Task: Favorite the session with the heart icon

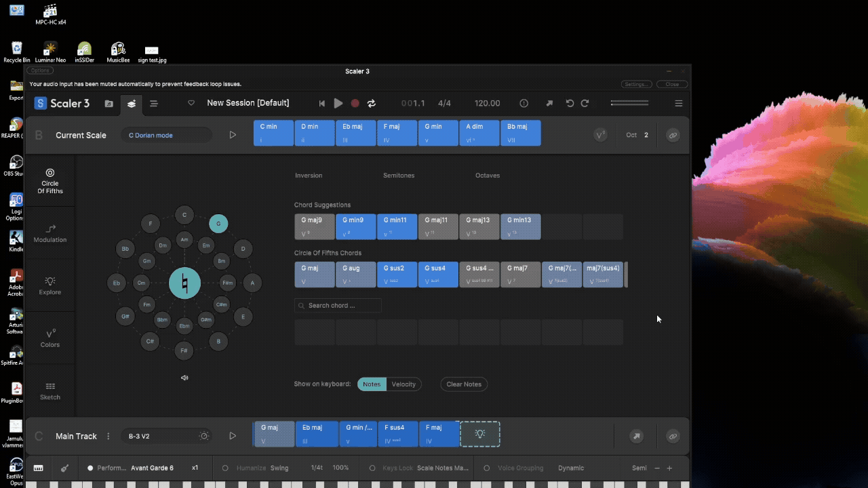Action: (x=191, y=104)
